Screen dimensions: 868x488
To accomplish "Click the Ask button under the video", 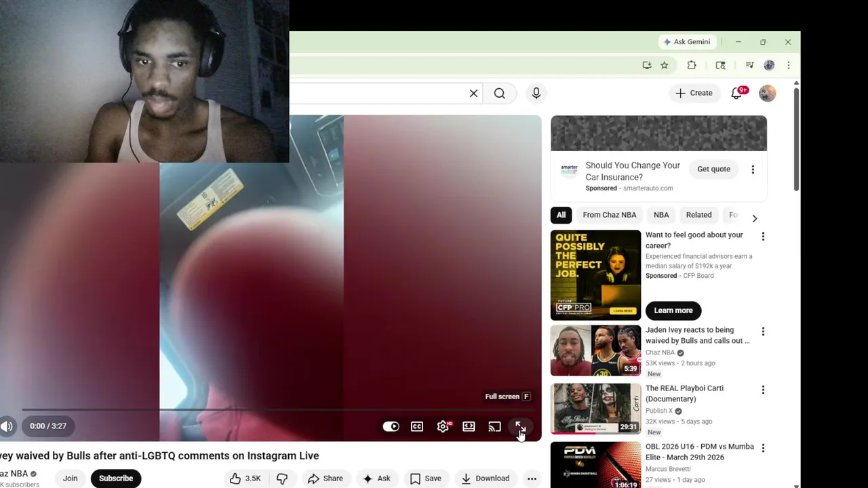I will 376,479.
